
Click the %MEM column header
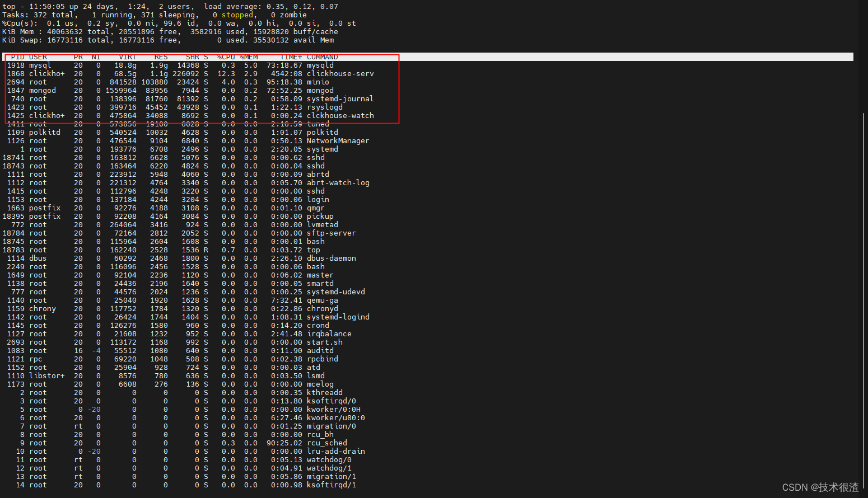pyautogui.click(x=249, y=57)
